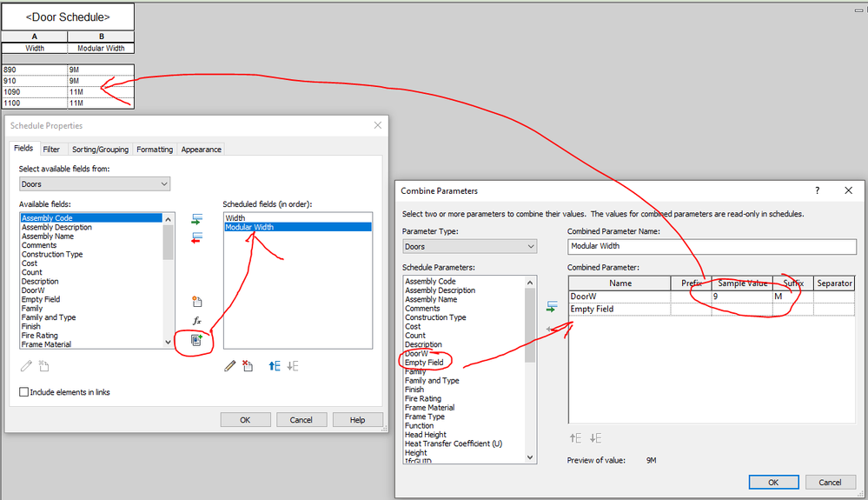
Task: Click the Remove parameter arrow in Combine Parameters
Action: (x=550, y=329)
